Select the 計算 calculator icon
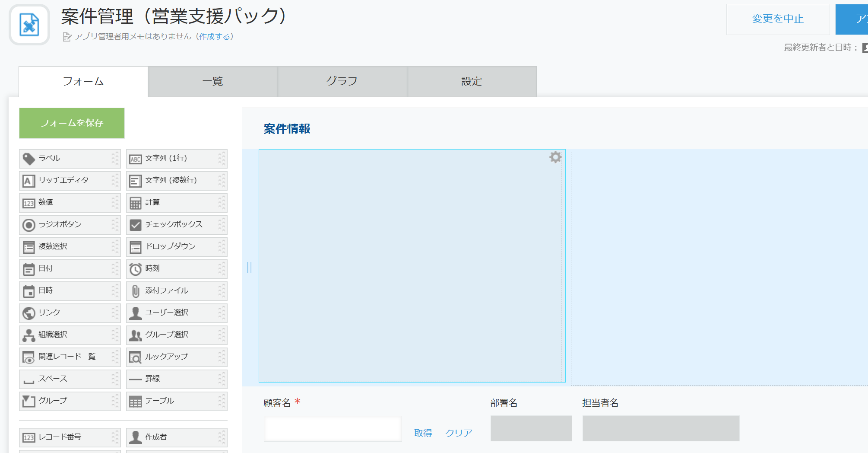Screen dimensions: 868x453 click(136, 203)
